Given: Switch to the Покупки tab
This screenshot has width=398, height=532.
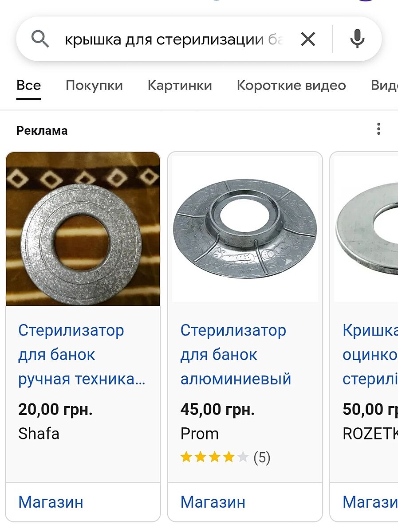Looking at the screenshot, I should click(x=94, y=85).
